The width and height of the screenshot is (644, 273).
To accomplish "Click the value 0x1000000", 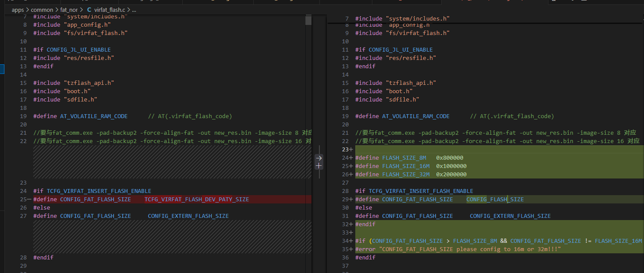I will click(x=451, y=166).
